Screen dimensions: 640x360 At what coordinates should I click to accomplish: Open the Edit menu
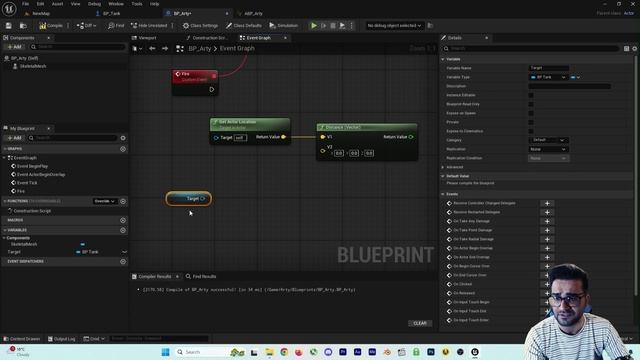(40, 4)
